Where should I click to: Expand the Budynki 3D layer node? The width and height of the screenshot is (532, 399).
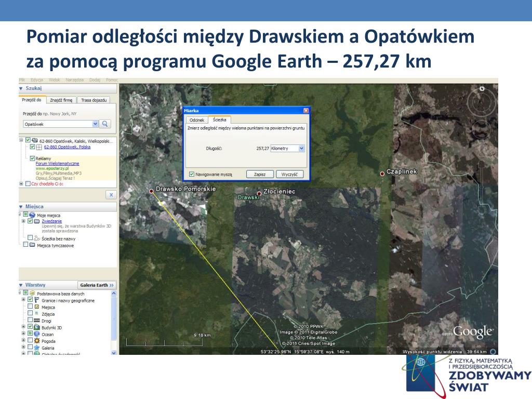coord(23,327)
